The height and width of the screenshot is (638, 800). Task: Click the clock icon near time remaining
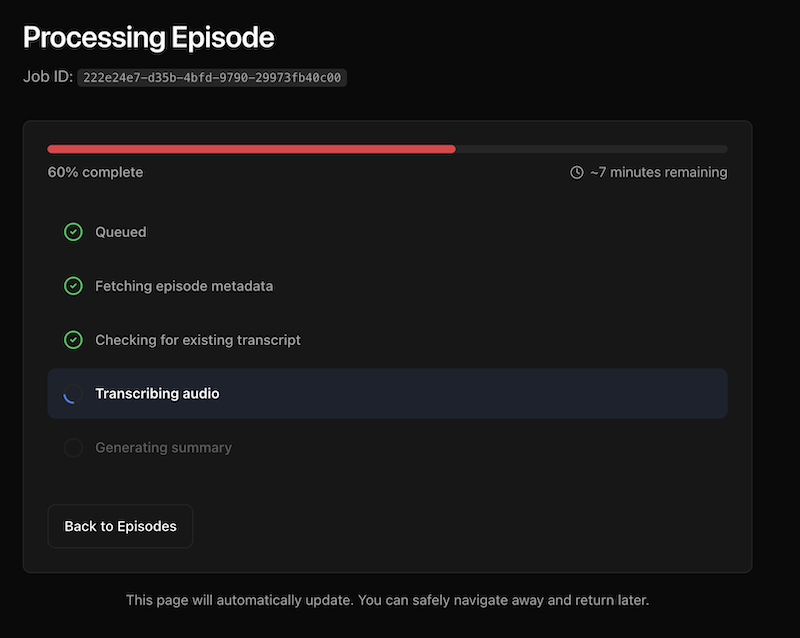tap(577, 173)
